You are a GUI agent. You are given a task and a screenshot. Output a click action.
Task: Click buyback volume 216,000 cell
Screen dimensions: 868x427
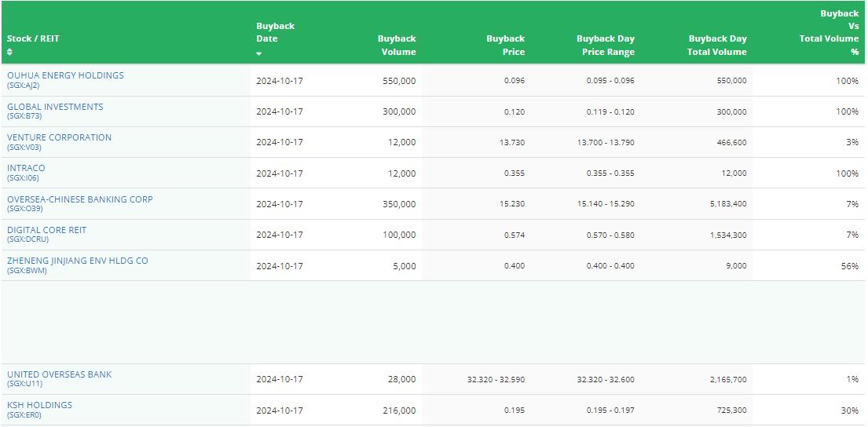(399, 411)
